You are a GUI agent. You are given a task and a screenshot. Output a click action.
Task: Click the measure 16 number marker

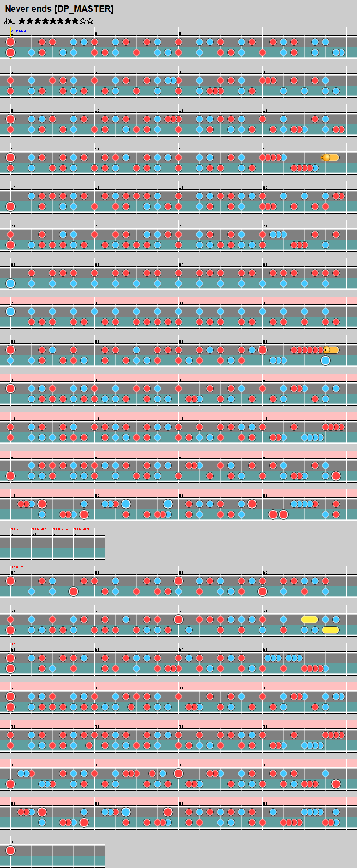tap(265, 149)
